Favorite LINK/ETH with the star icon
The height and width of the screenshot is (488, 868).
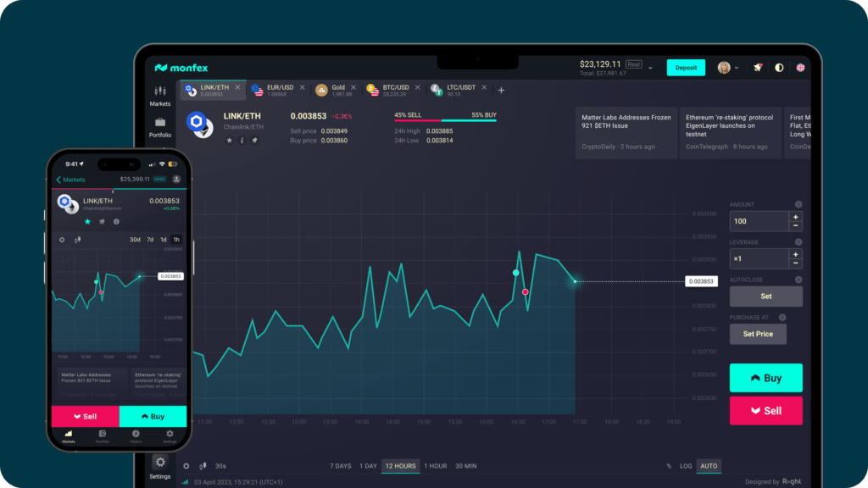pyautogui.click(x=229, y=141)
